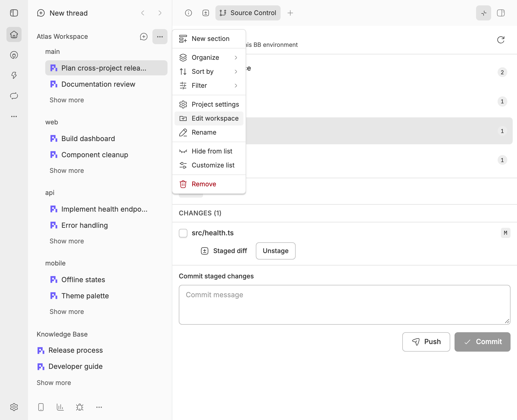Click the collapse arrows icon at the top right
The width and height of the screenshot is (517, 420).
(484, 13)
